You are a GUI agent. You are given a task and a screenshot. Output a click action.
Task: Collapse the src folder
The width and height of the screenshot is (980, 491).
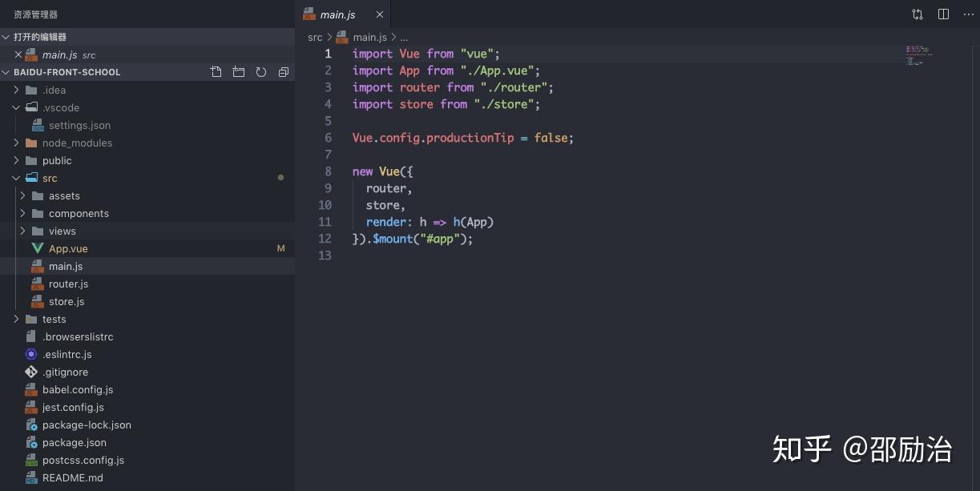(x=16, y=178)
